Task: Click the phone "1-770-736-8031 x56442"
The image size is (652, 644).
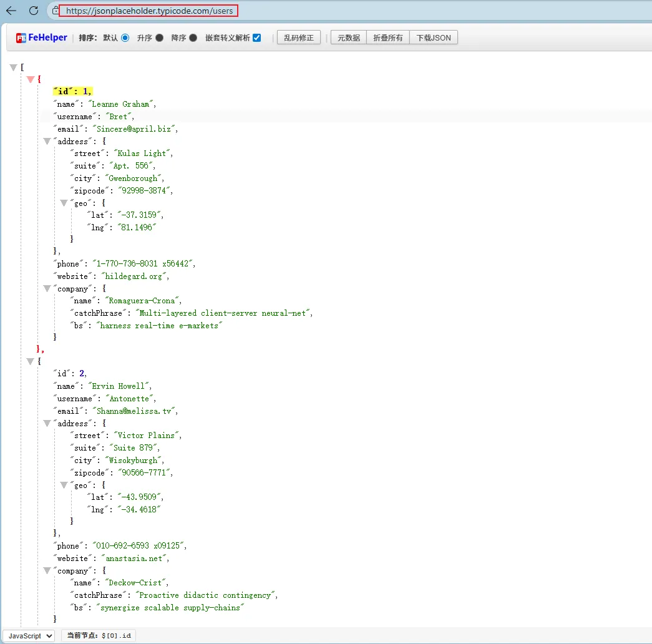Action: (142, 264)
